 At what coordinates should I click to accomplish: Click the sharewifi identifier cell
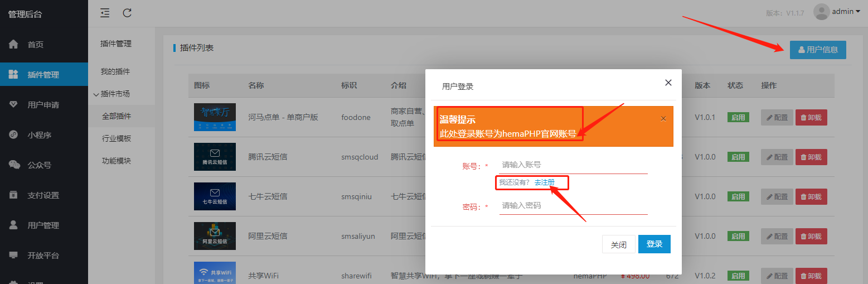pyautogui.click(x=356, y=276)
